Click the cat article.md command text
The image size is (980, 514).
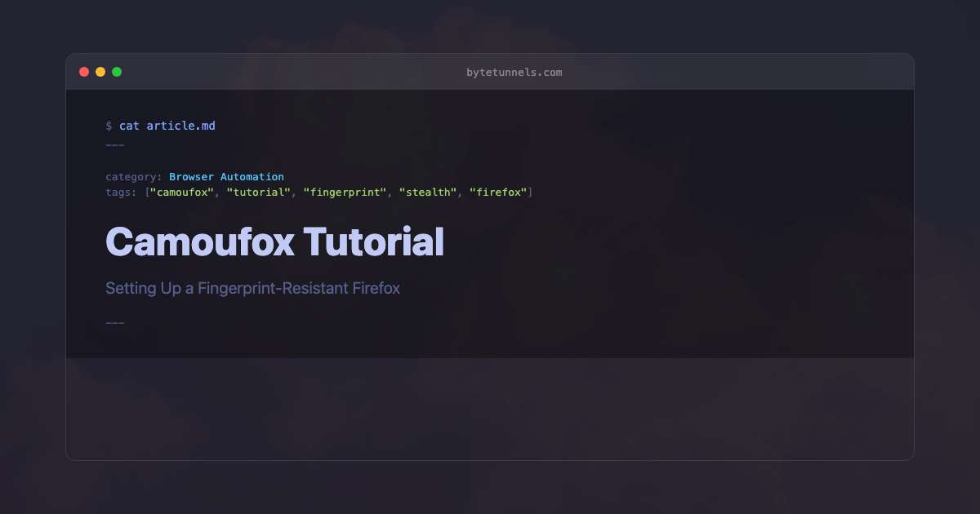168,126
